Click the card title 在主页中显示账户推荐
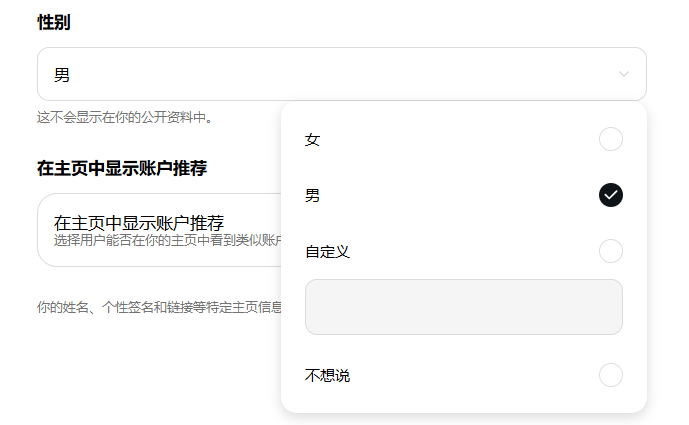Screen dimensions: 689x425 pos(139,223)
